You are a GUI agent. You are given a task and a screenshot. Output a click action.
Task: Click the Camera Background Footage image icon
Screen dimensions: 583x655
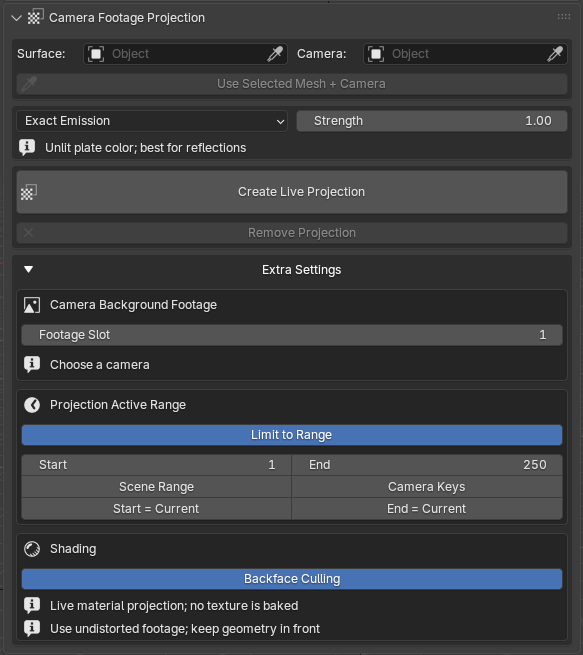[32, 305]
